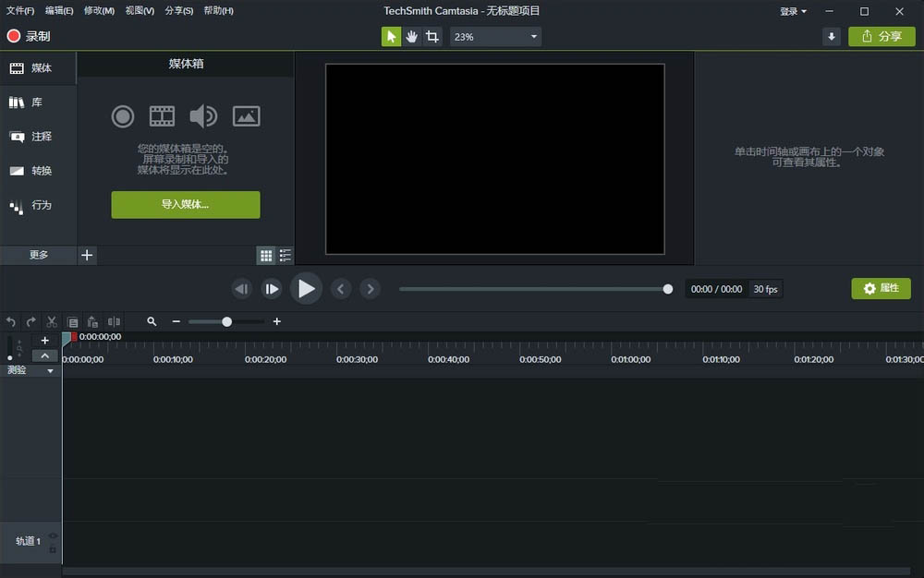Switch to the 转换 panel tab

[x=38, y=171]
